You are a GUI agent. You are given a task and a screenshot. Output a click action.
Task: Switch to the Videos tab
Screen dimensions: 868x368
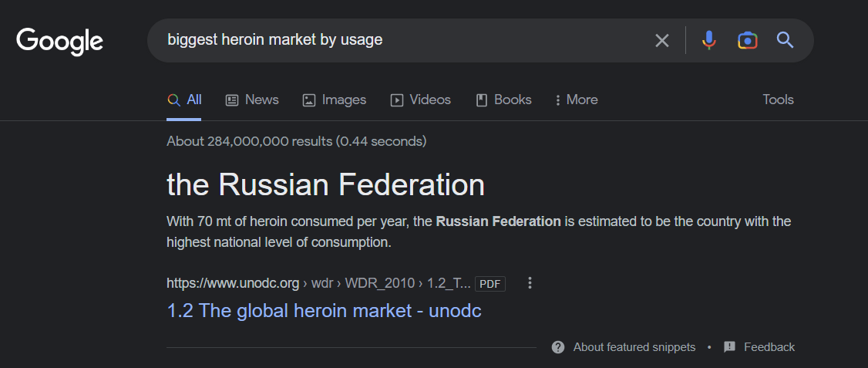click(x=421, y=100)
